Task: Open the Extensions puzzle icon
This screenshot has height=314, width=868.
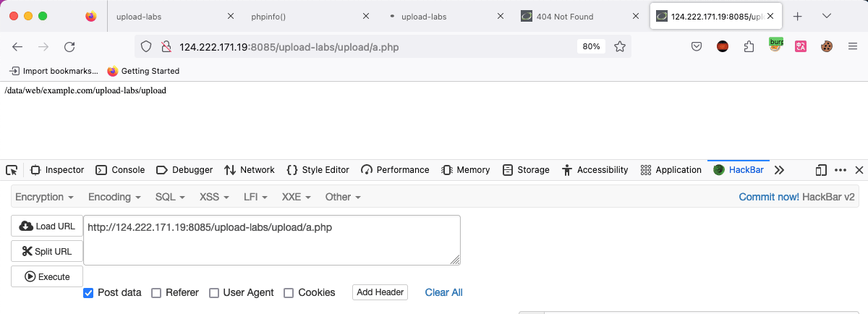Action: (x=749, y=46)
